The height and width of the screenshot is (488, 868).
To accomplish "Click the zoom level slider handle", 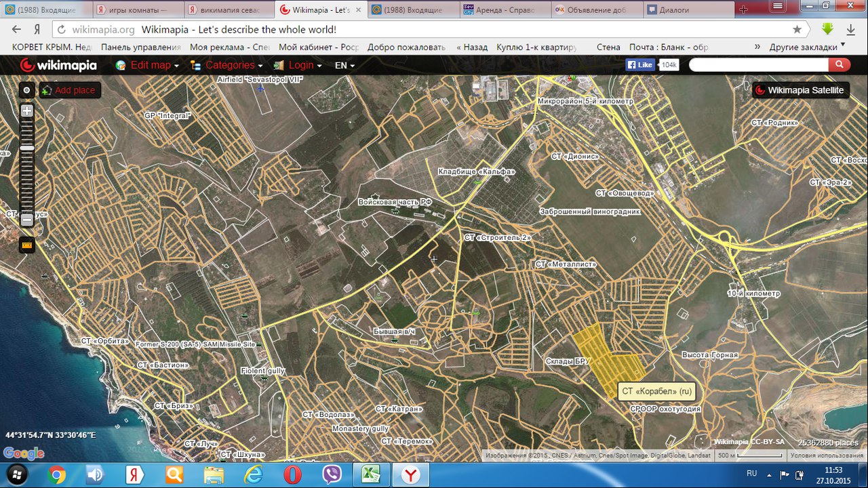I will [x=27, y=148].
